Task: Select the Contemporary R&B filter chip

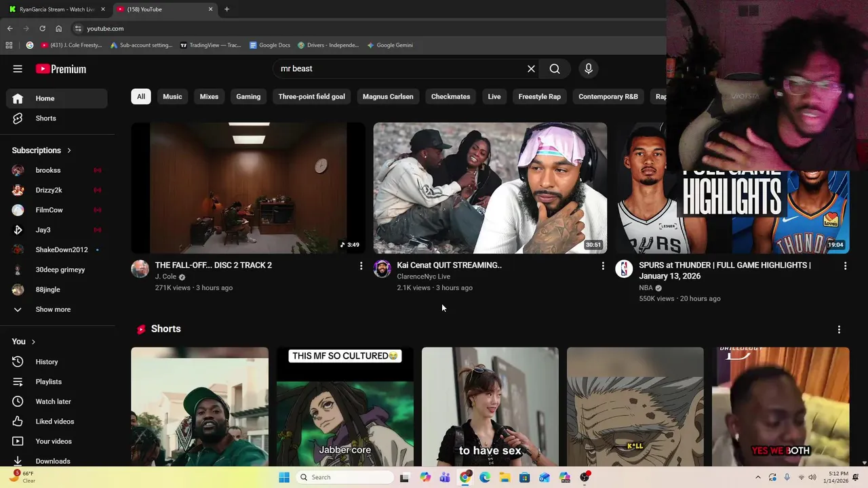Action: click(608, 96)
